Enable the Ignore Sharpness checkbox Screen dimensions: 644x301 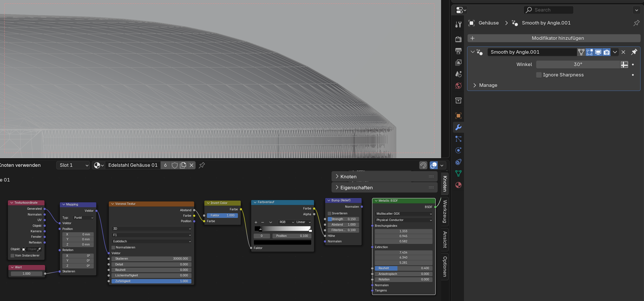(539, 75)
